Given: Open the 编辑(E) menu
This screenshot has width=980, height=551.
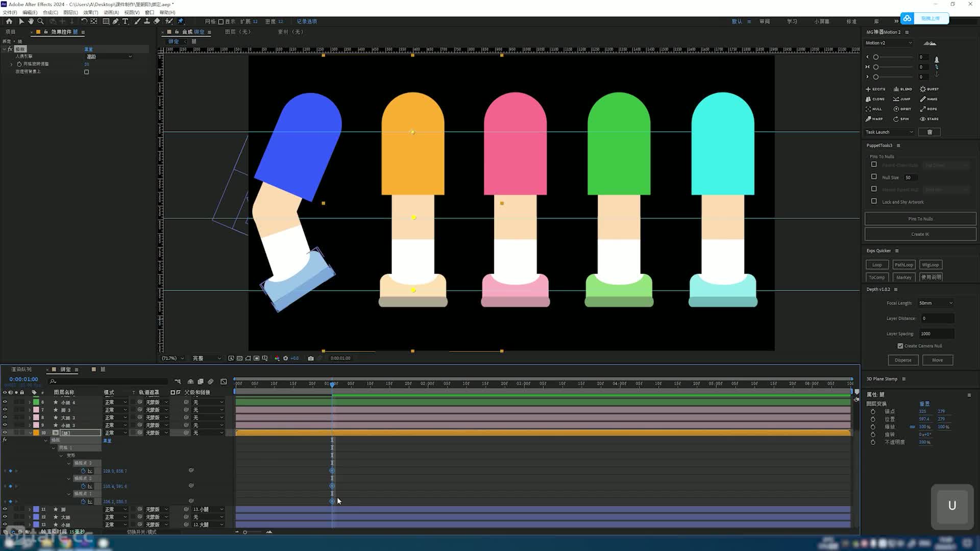Looking at the screenshot, I should (30, 12).
